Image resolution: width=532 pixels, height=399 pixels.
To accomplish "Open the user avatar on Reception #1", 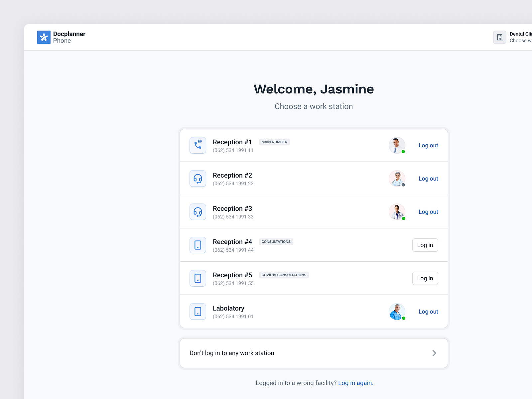I will pos(397,145).
